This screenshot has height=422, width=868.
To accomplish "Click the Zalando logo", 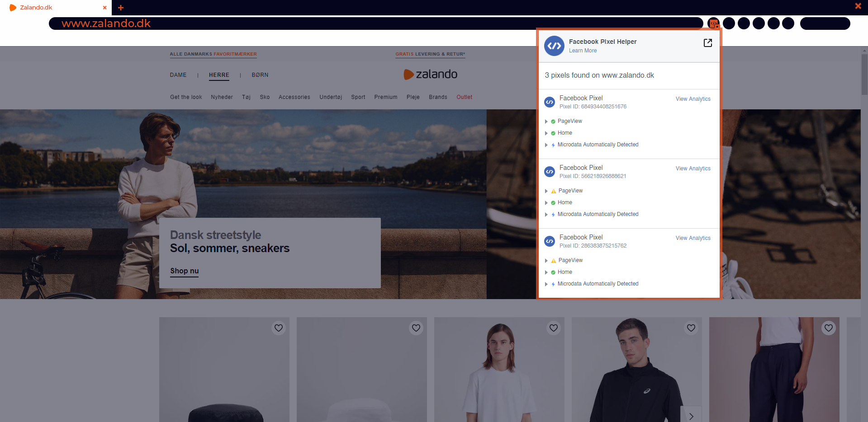I will point(430,74).
